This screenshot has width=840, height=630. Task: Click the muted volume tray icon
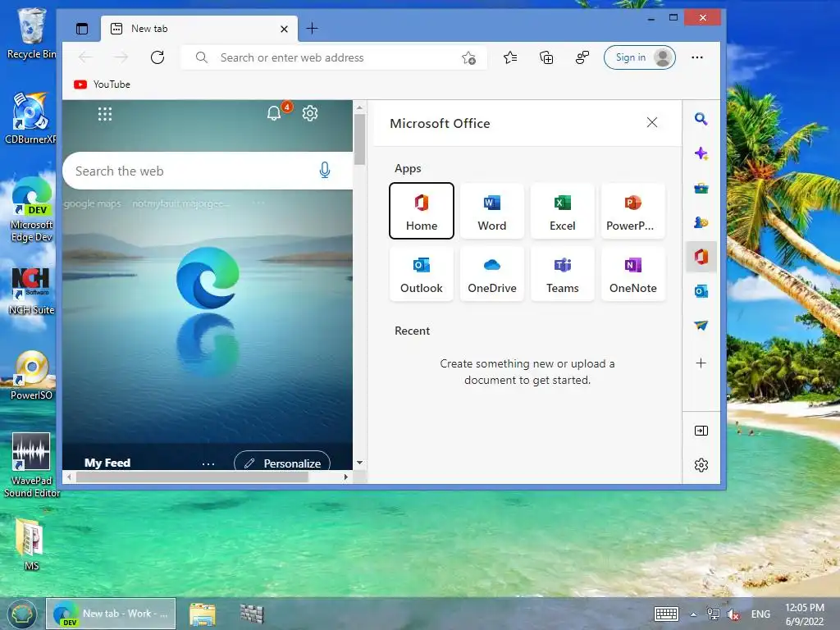click(733, 614)
